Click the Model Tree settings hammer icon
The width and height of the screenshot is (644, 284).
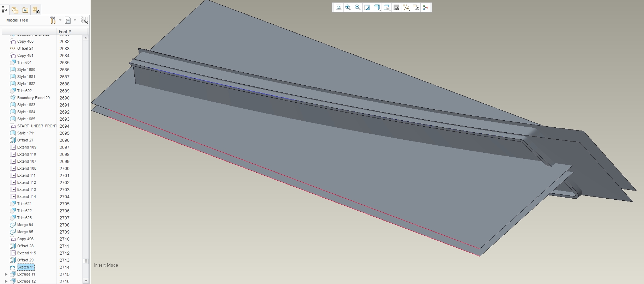point(53,20)
